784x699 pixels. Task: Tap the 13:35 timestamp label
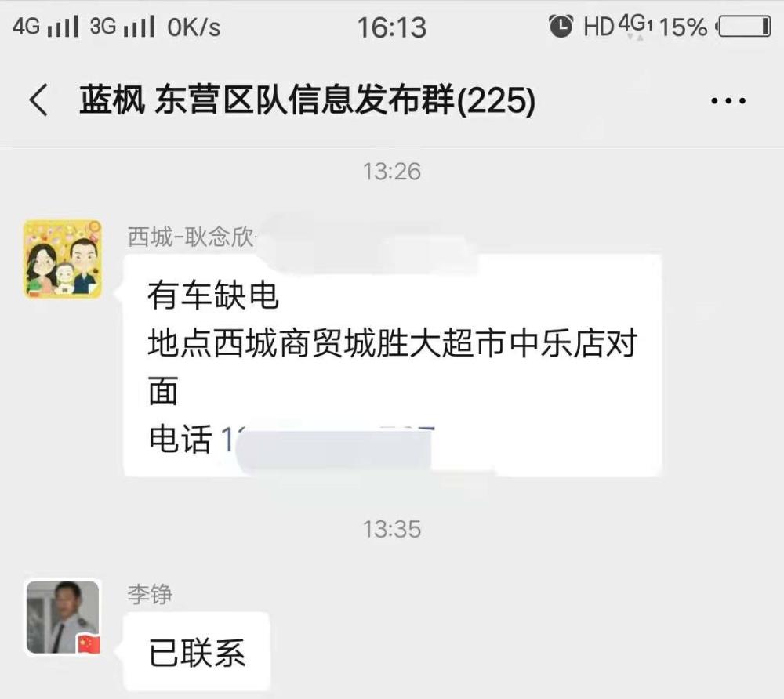[x=392, y=529]
